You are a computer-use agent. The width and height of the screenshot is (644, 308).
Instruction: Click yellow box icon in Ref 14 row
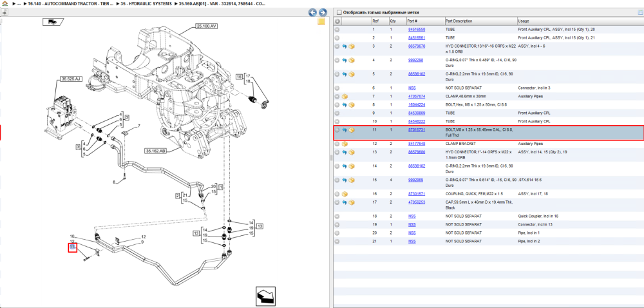coord(352,166)
